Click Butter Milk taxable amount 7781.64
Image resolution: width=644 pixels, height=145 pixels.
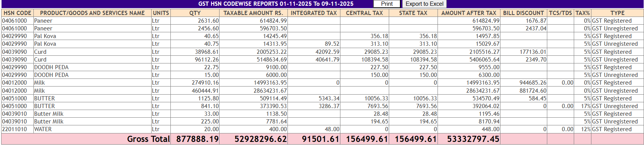click(276, 122)
